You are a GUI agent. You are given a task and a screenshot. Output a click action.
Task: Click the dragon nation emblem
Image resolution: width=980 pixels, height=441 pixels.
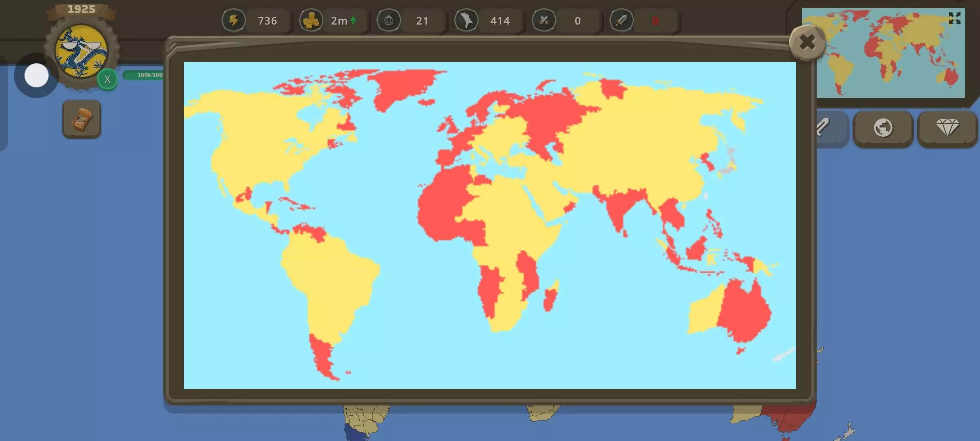(x=81, y=51)
